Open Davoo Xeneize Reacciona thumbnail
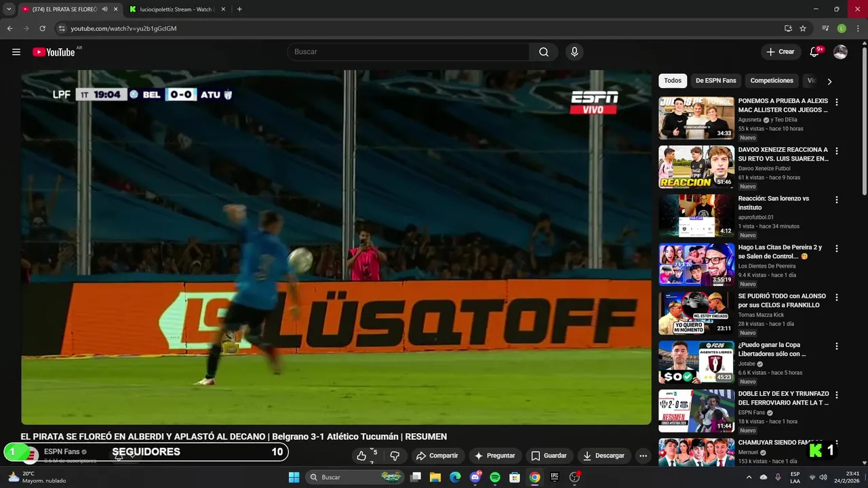The image size is (868, 488). pos(696,167)
